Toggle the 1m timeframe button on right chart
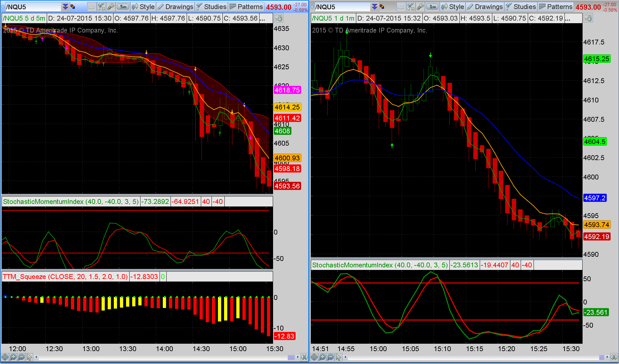The height and width of the screenshot is (364, 619). pos(432,7)
